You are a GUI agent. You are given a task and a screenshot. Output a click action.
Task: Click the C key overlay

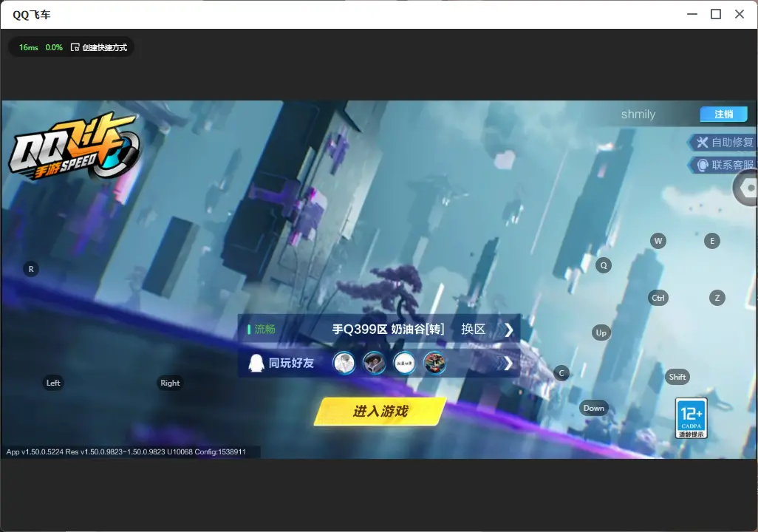pyautogui.click(x=561, y=373)
